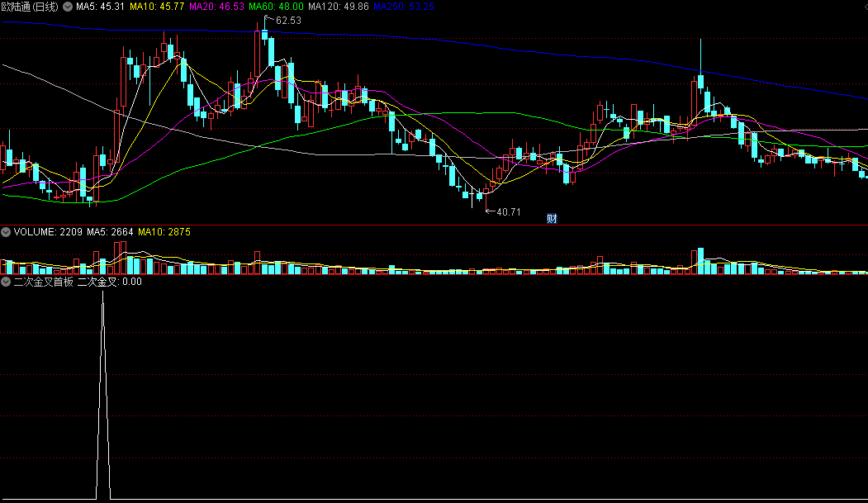
Task: Click the VOLUME: 2209 label
Action: (x=48, y=232)
